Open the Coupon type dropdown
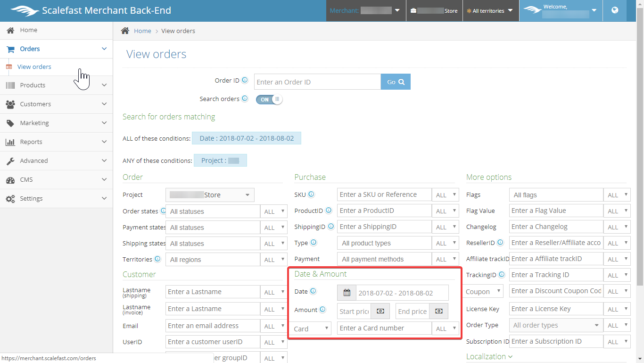 [484, 291]
